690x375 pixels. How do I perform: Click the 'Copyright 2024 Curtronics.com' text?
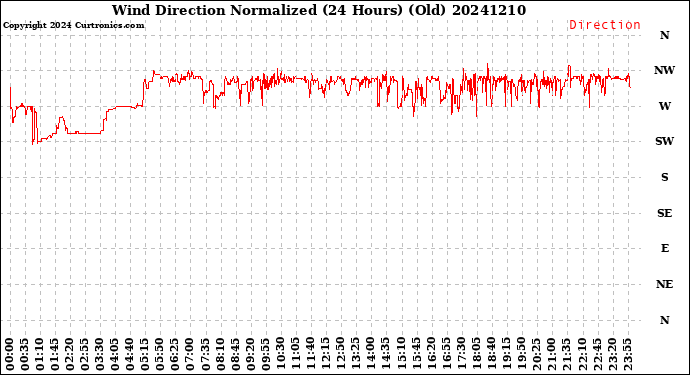(x=73, y=26)
